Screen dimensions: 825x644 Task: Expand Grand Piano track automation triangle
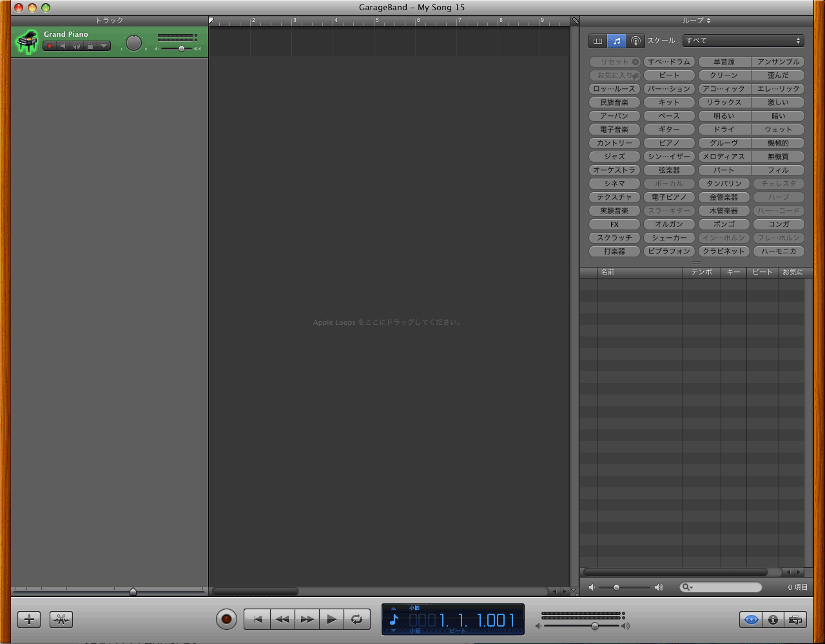(104, 46)
